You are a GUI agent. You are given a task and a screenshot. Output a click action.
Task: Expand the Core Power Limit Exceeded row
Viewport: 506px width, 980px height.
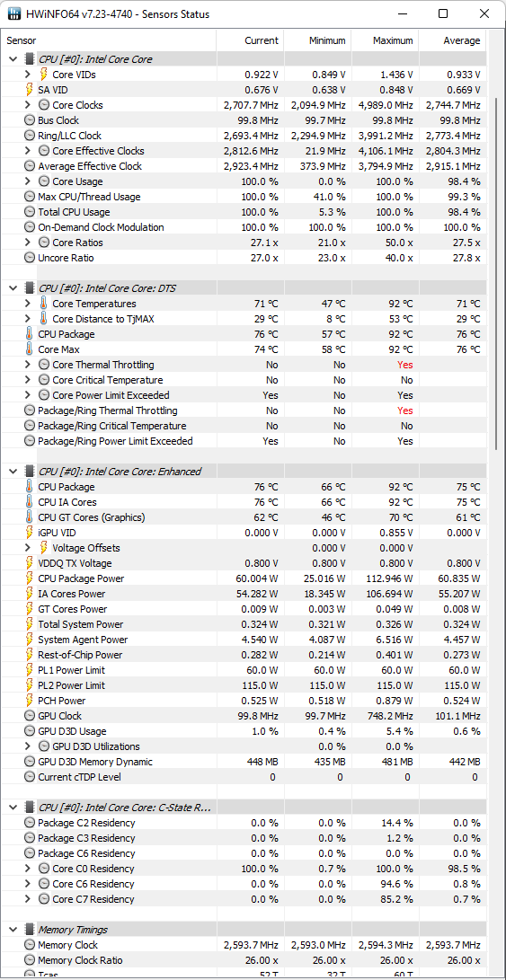(x=27, y=395)
